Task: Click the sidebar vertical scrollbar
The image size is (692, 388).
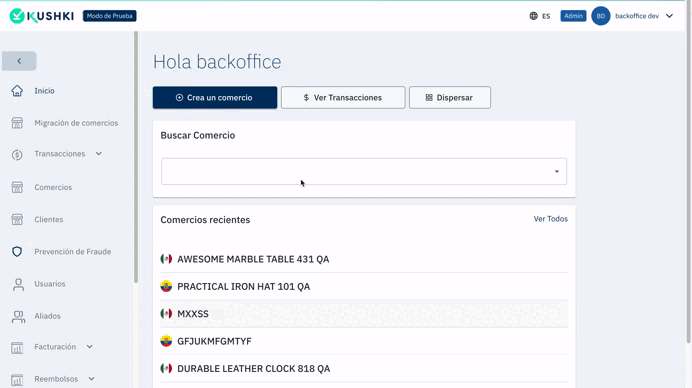Action: click(x=136, y=157)
